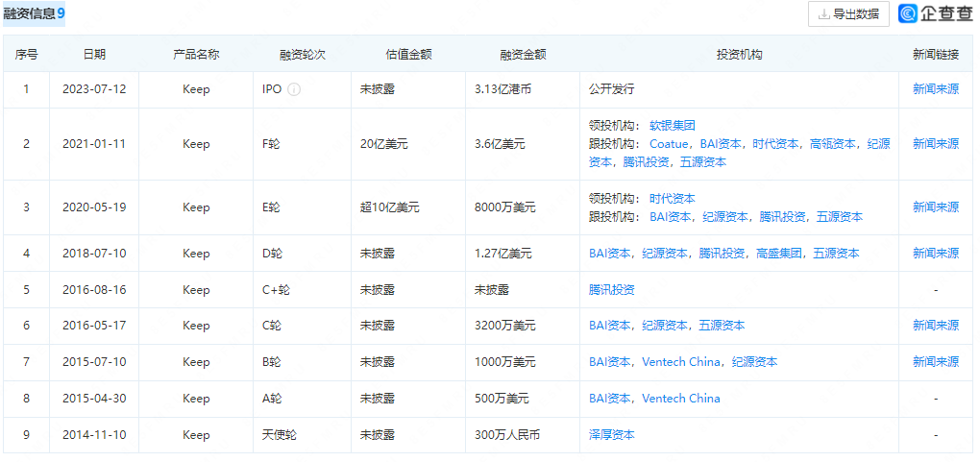Click 时代资本 follower in F轮 row

(775, 144)
